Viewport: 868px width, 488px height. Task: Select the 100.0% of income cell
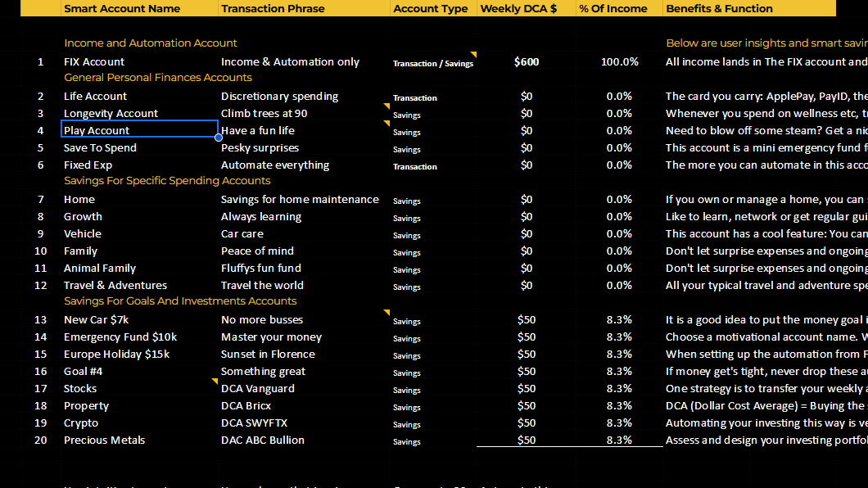pyautogui.click(x=619, y=62)
